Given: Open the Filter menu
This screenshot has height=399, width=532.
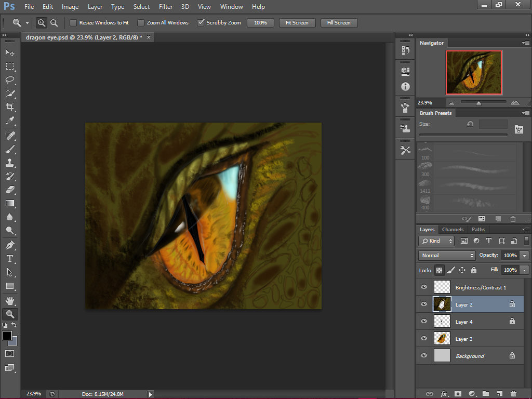Looking at the screenshot, I should point(166,7).
